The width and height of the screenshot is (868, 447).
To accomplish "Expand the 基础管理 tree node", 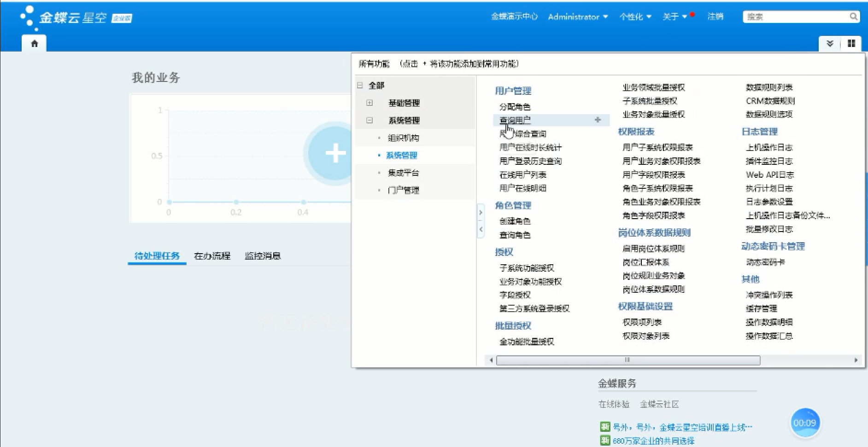I will (369, 103).
